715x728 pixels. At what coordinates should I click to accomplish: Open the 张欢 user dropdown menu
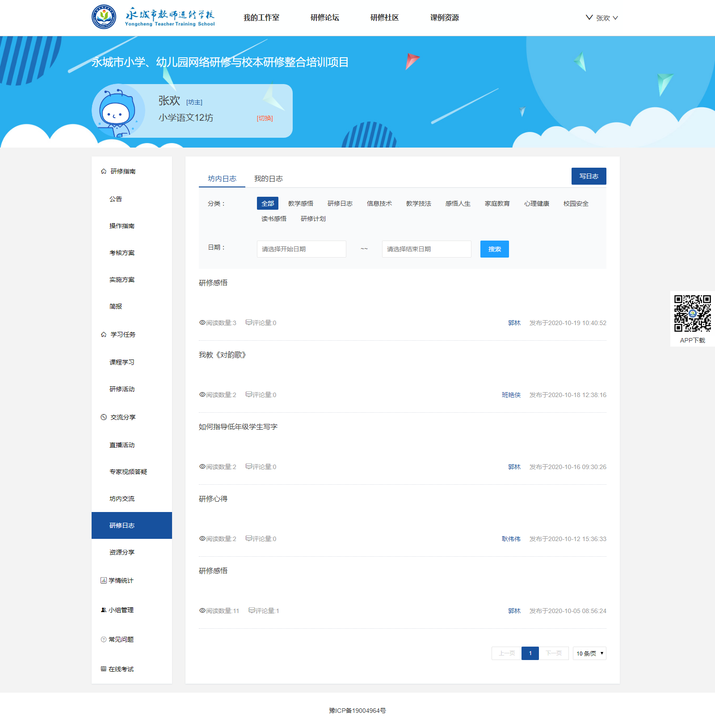602,18
